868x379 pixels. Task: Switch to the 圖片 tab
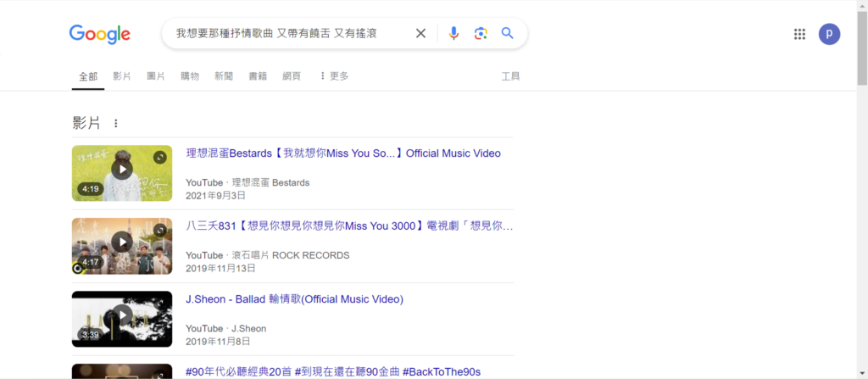tap(156, 76)
